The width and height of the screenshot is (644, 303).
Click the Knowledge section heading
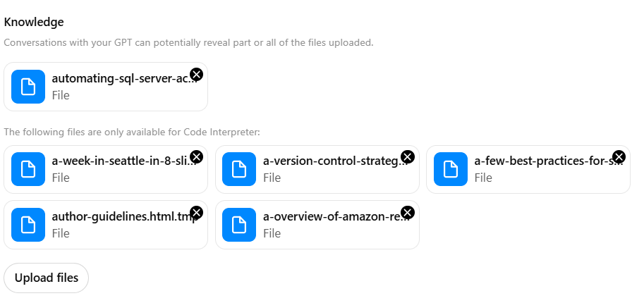point(33,22)
